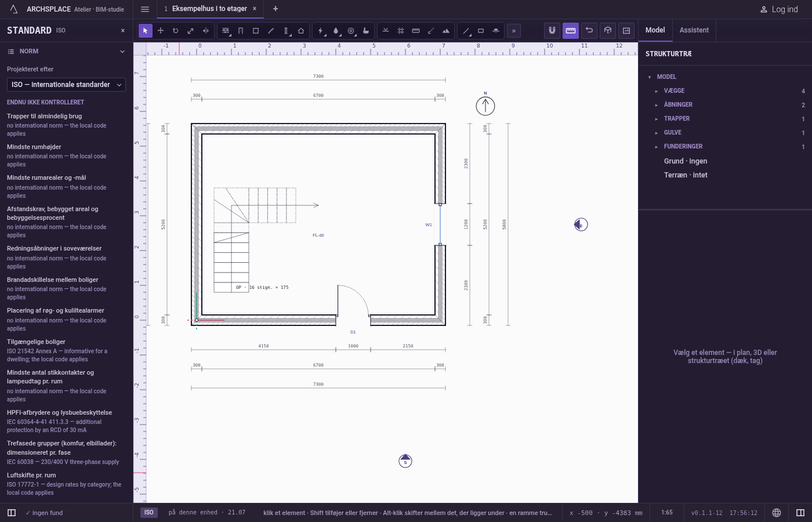Add a new document tab

point(275,9)
